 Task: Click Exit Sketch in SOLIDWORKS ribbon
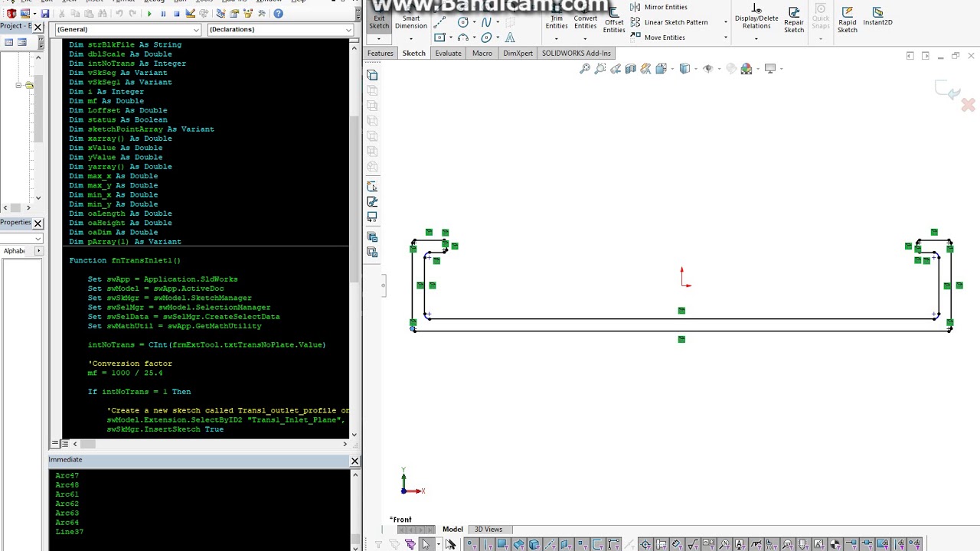point(379,17)
